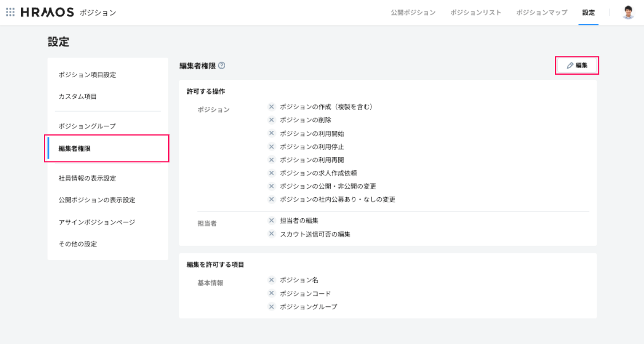Click the X icon beside スカウト送信可否の編集
644x344 pixels.
pyautogui.click(x=271, y=234)
